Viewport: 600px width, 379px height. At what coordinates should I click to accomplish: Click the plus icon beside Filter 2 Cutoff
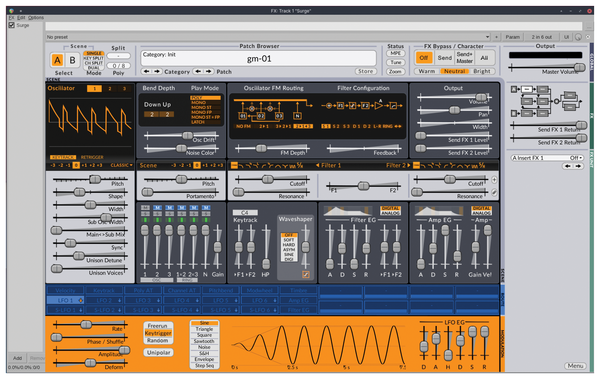(x=494, y=179)
